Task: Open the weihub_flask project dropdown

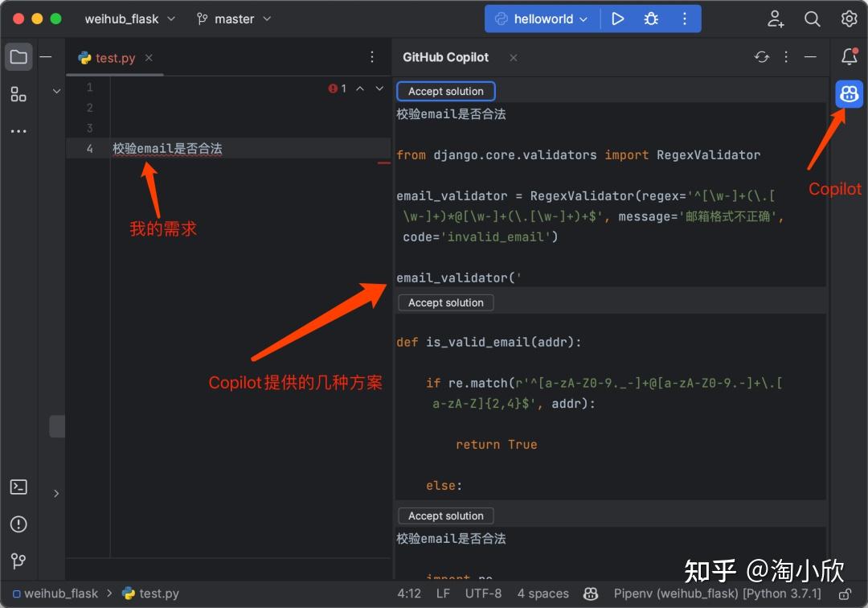Action: (130, 18)
